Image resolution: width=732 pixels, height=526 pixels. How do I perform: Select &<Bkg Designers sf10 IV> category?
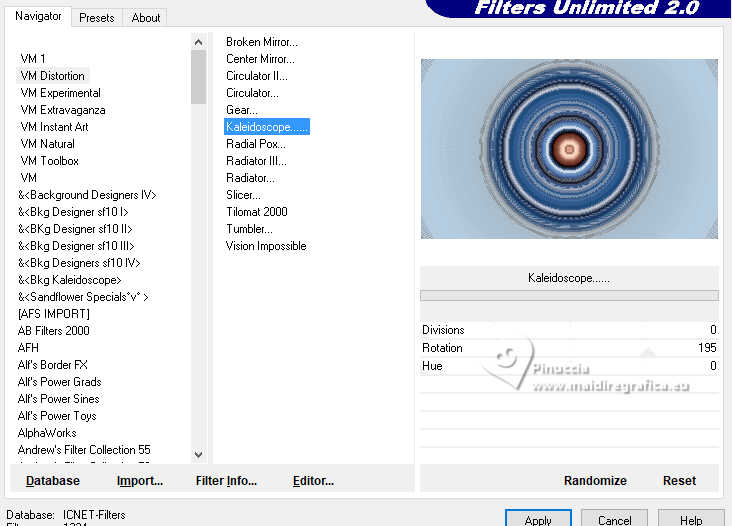79,263
